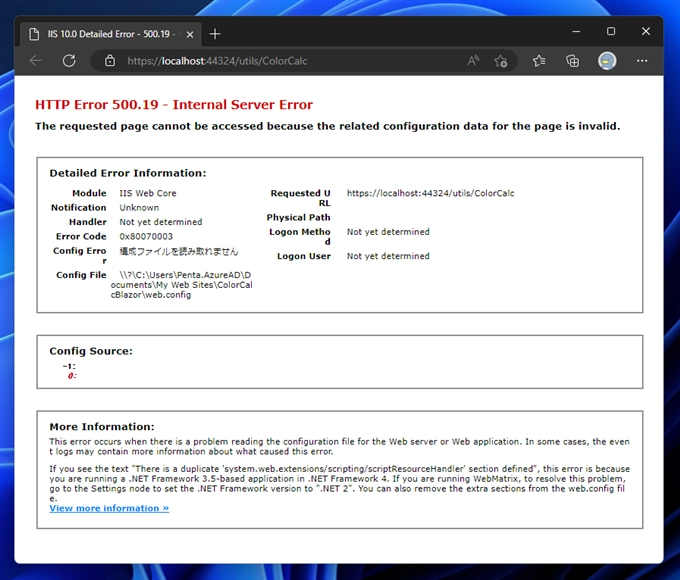Close the IIS 10.0 Detailed Error tab

[190, 34]
